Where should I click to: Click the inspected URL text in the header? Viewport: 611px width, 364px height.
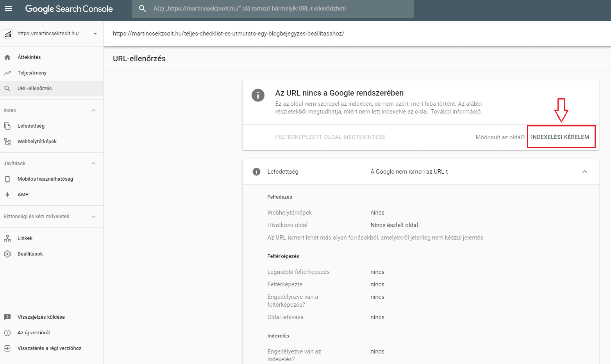[x=229, y=34]
